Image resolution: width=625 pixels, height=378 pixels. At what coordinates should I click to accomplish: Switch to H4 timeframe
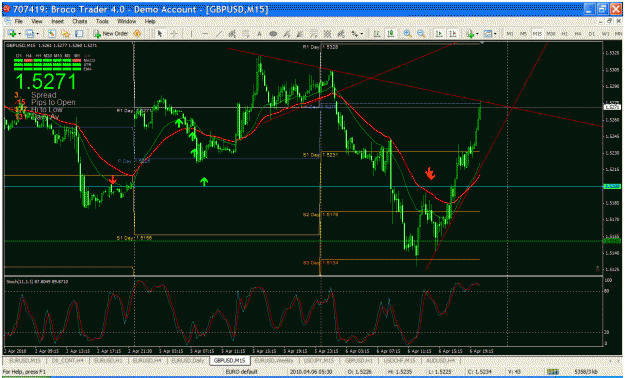[578, 34]
